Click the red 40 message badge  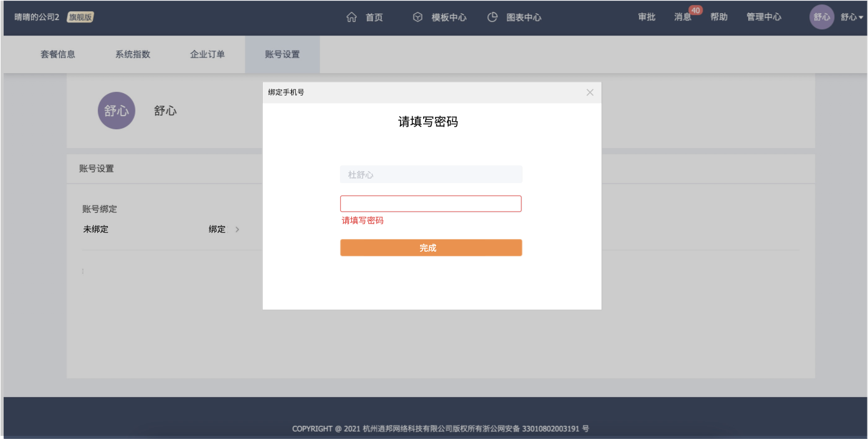click(696, 11)
